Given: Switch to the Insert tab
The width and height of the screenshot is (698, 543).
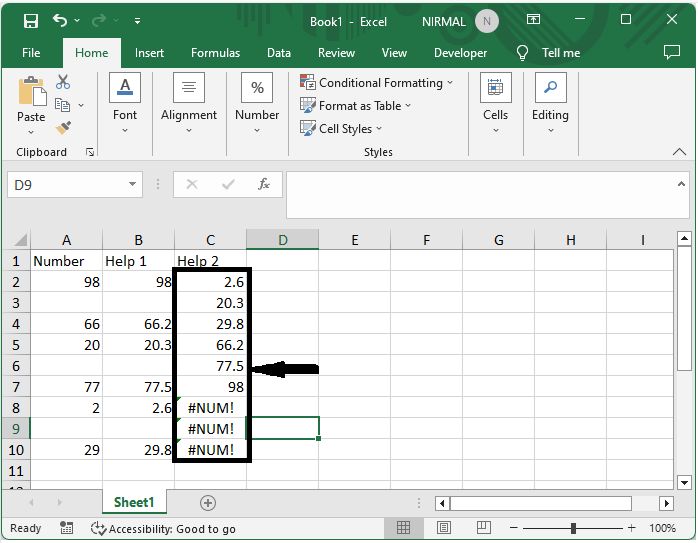Looking at the screenshot, I should [x=149, y=53].
